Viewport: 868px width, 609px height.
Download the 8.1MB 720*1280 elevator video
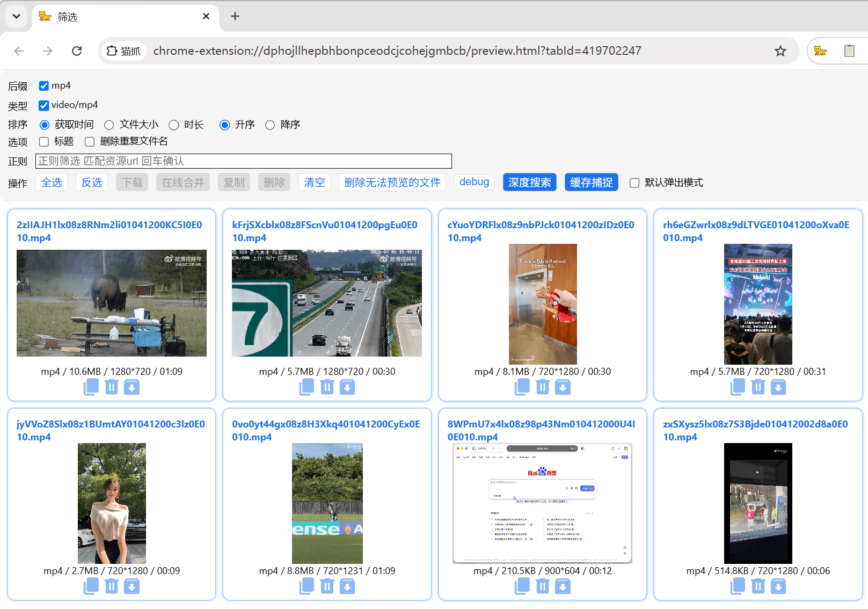tap(563, 387)
